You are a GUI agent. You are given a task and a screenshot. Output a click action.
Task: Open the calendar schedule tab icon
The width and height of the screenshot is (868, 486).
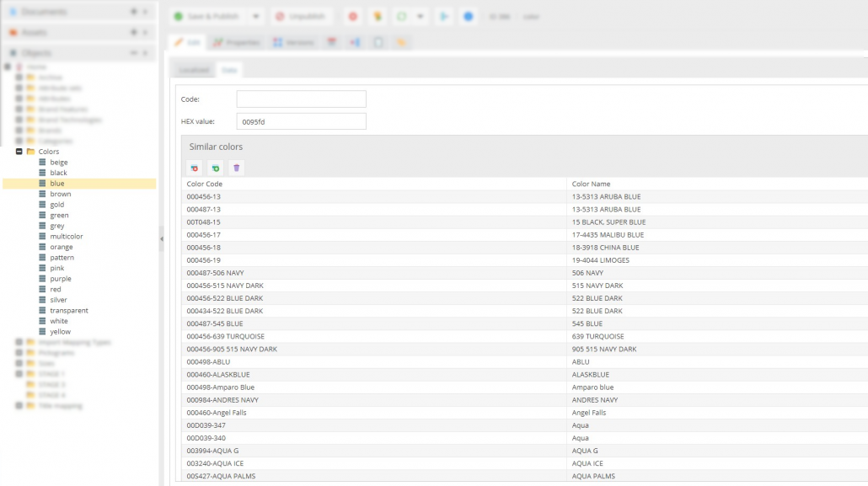click(332, 42)
